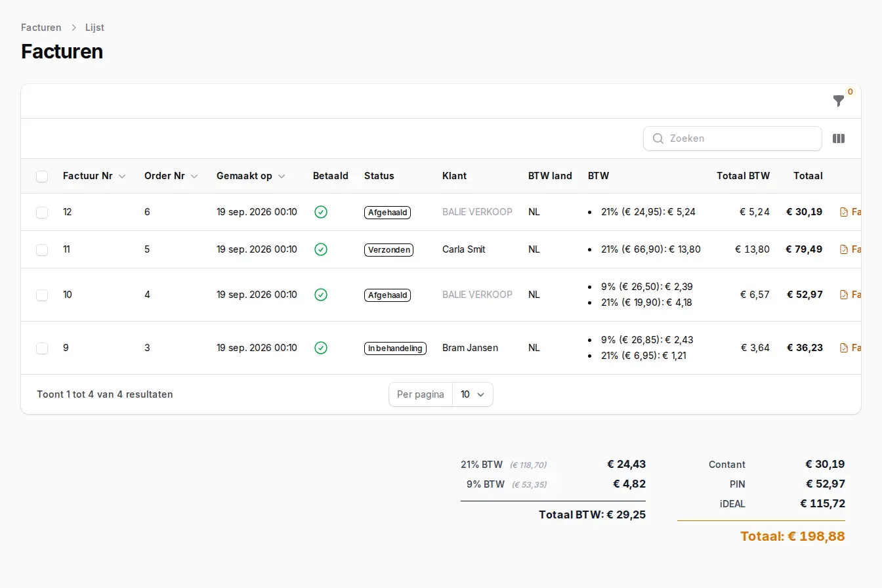The height and width of the screenshot is (588, 882).
Task: Click the Toont 1 tot 4 results text
Action: pyautogui.click(x=105, y=394)
